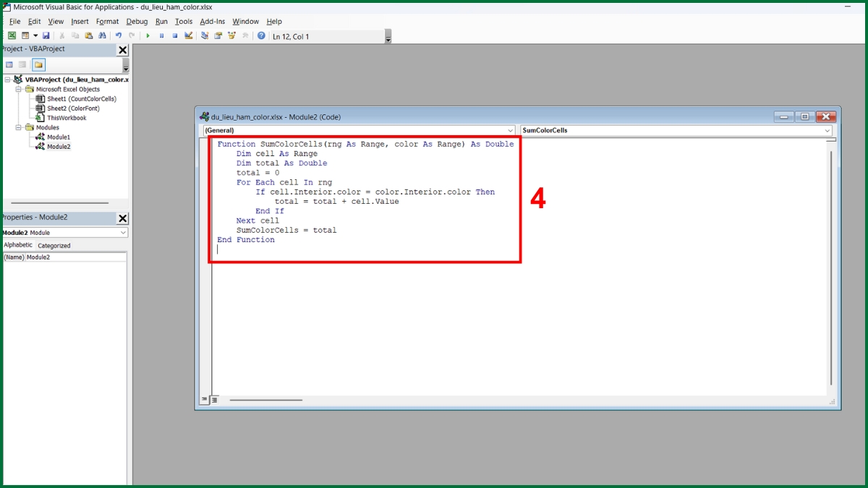
Task: Open the Debug menu
Action: point(137,22)
